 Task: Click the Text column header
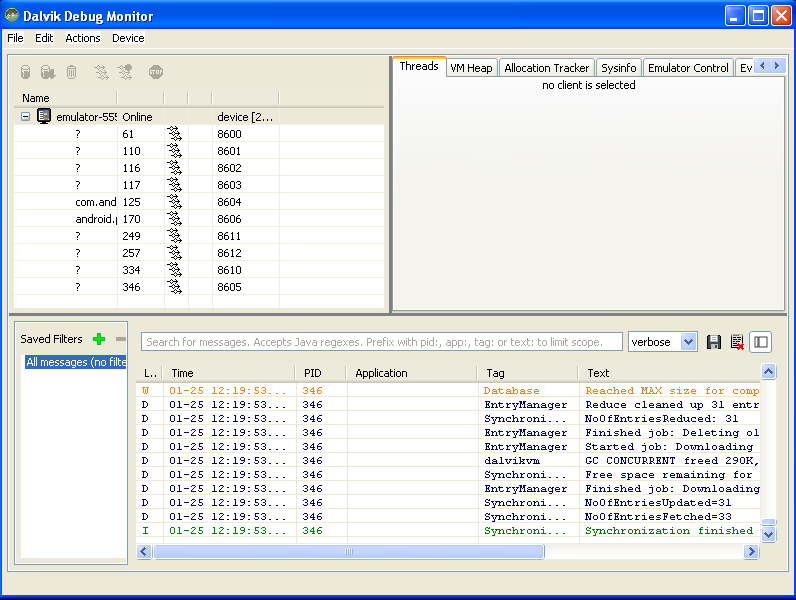(x=670, y=373)
